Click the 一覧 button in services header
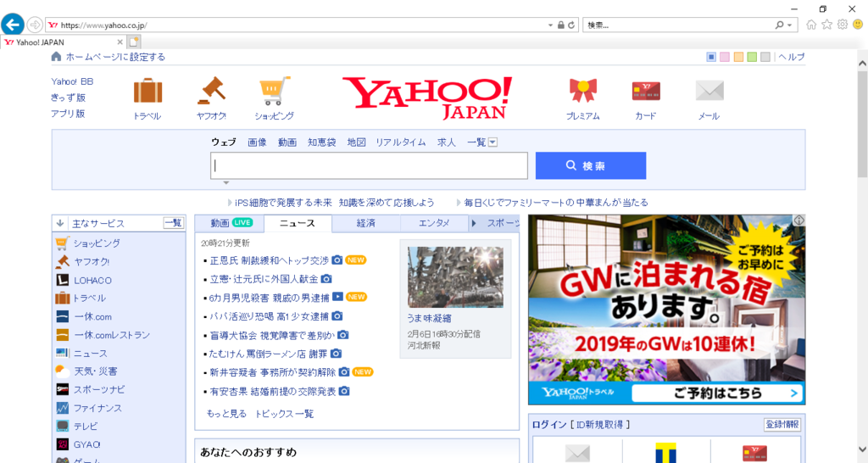This screenshot has width=868, height=463. 173,223
